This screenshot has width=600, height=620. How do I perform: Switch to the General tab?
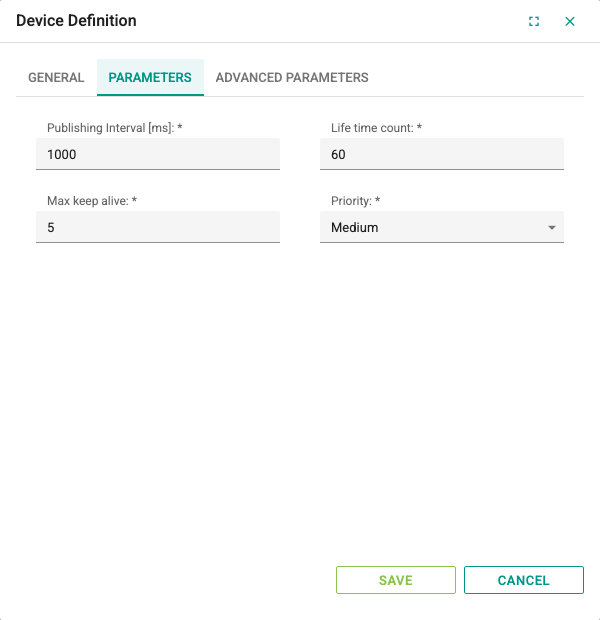tap(56, 78)
